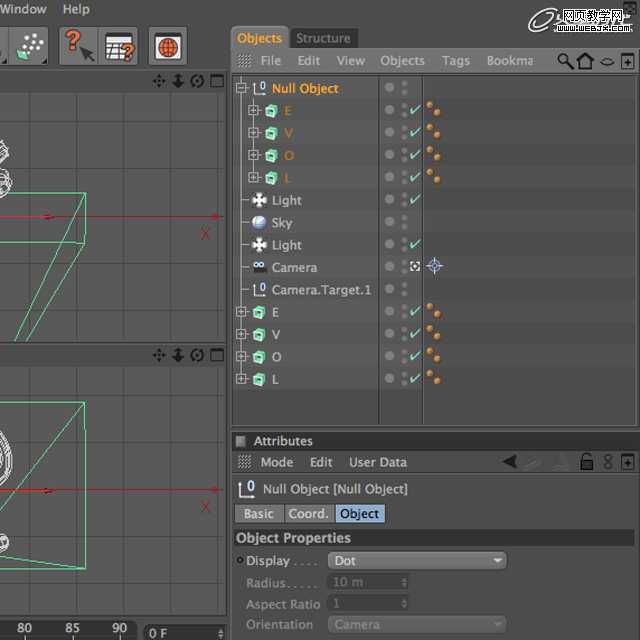Click the top viewport rotate camera icon
This screenshot has height=640, width=640.
tap(196, 81)
